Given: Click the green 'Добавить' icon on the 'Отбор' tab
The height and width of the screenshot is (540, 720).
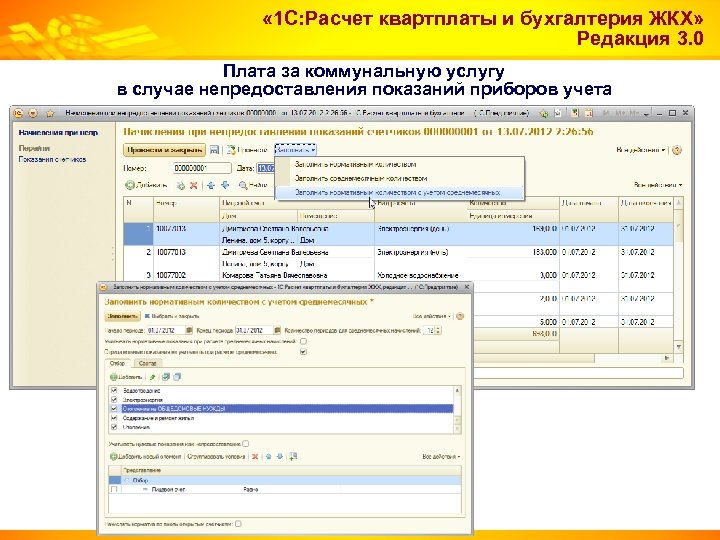Looking at the screenshot, I should click(113, 377).
